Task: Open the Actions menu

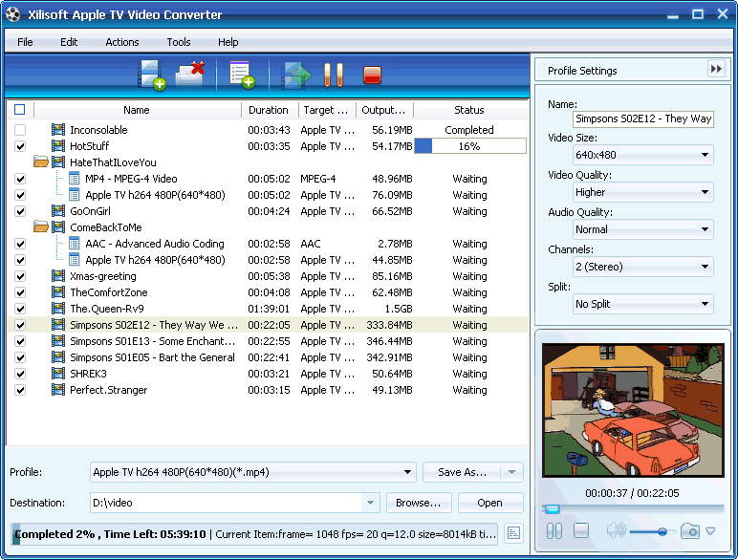Action: (x=121, y=42)
